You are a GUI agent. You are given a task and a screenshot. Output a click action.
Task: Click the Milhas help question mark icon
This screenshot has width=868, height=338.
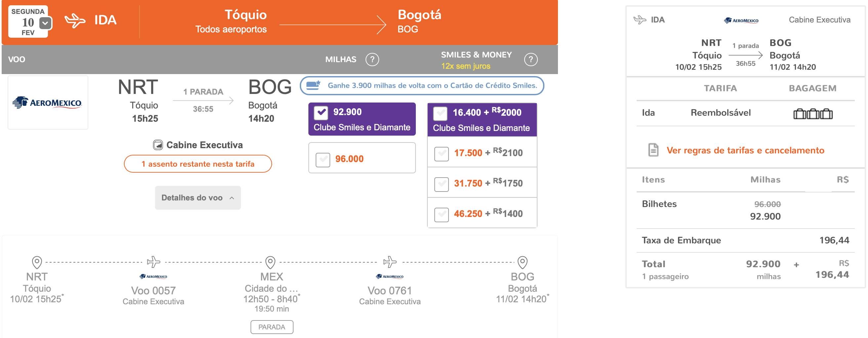coord(372,60)
